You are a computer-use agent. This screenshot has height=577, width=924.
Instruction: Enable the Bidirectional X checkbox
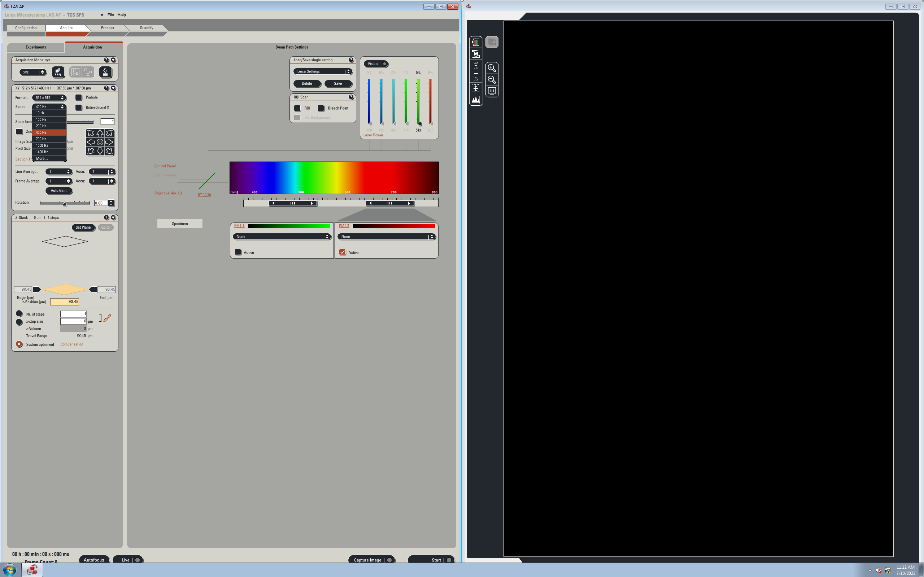click(79, 107)
